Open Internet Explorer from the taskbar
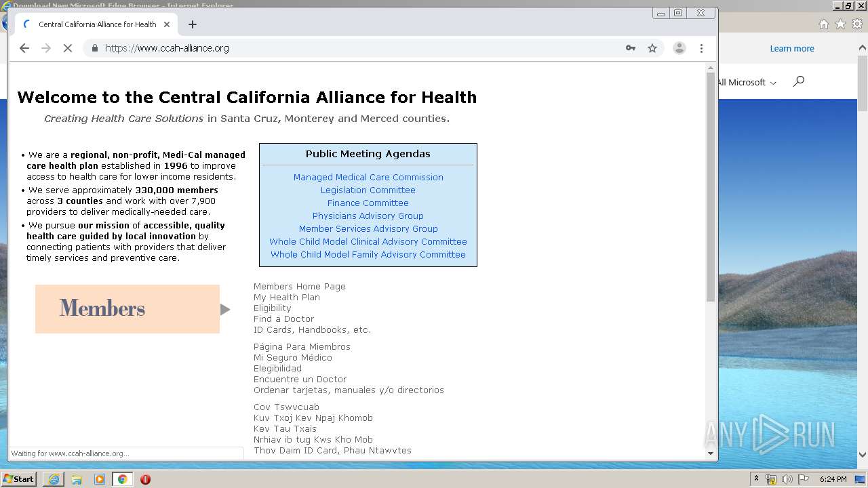 click(54, 479)
